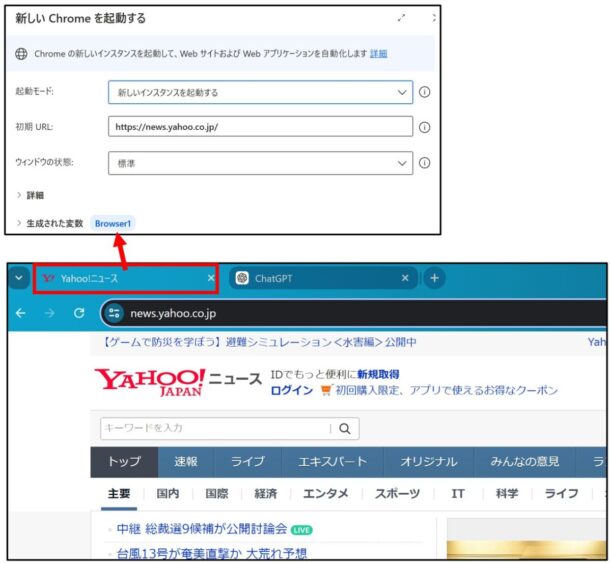This screenshot has height=563, width=611.
Task: Click the Browser1 variable chip
Action: [x=113, y=223]
